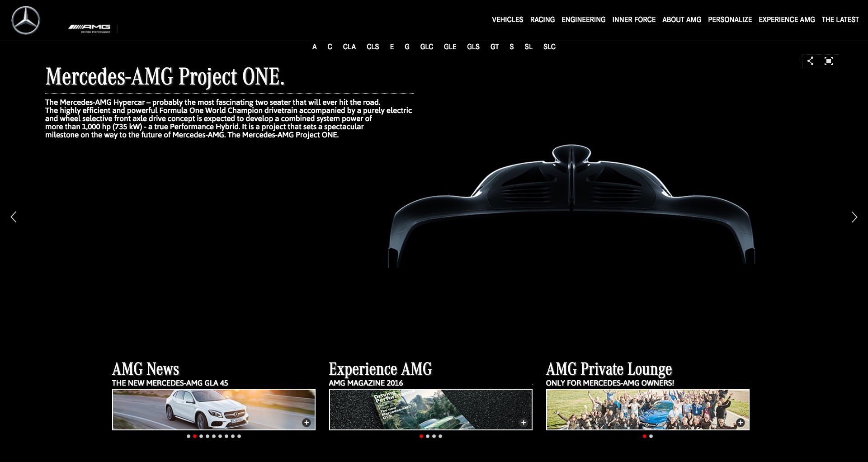The width and height of the screenshot is (868, 462).
Task: Select the GLE model link
Action: (450, 47)
